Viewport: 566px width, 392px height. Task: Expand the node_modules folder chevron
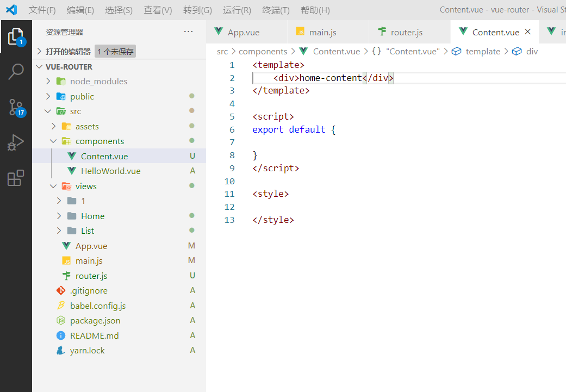click(x=48, y=81)
